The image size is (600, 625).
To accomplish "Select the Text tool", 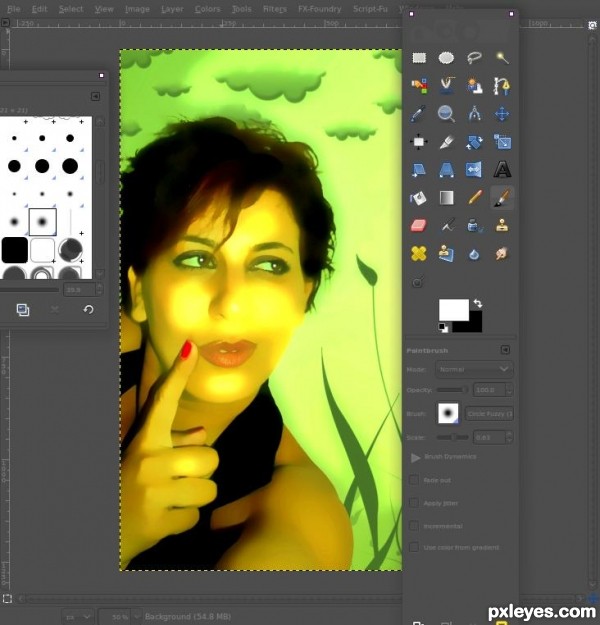I will tap(502, 170).
